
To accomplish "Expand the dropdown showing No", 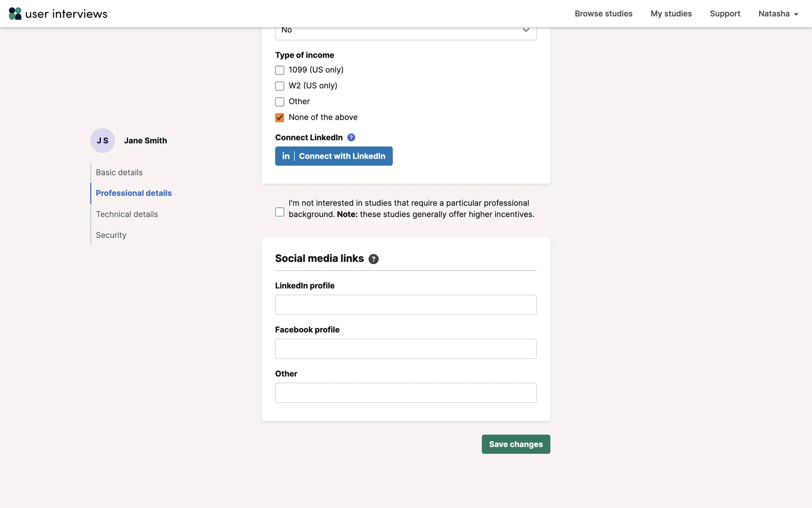I will click(406, 30).
